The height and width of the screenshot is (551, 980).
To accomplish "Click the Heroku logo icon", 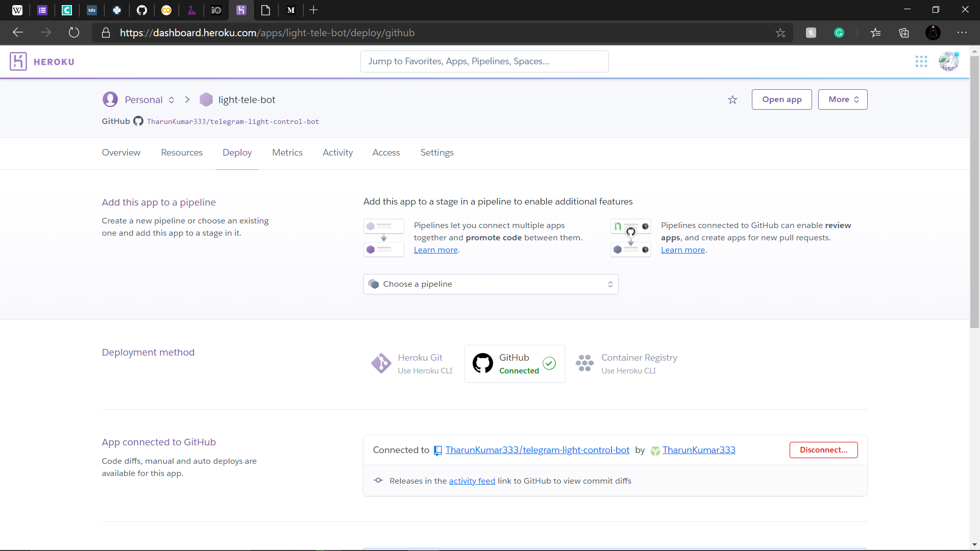I will point(18,62).
